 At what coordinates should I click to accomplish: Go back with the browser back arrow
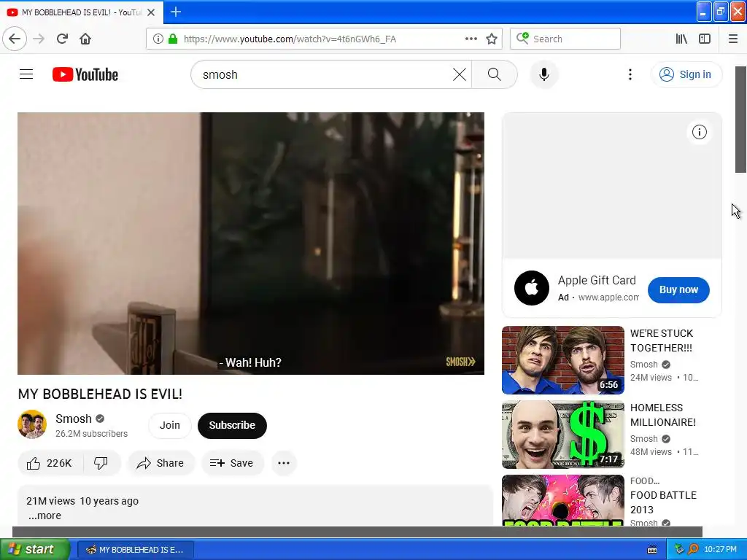coord(15,39)
